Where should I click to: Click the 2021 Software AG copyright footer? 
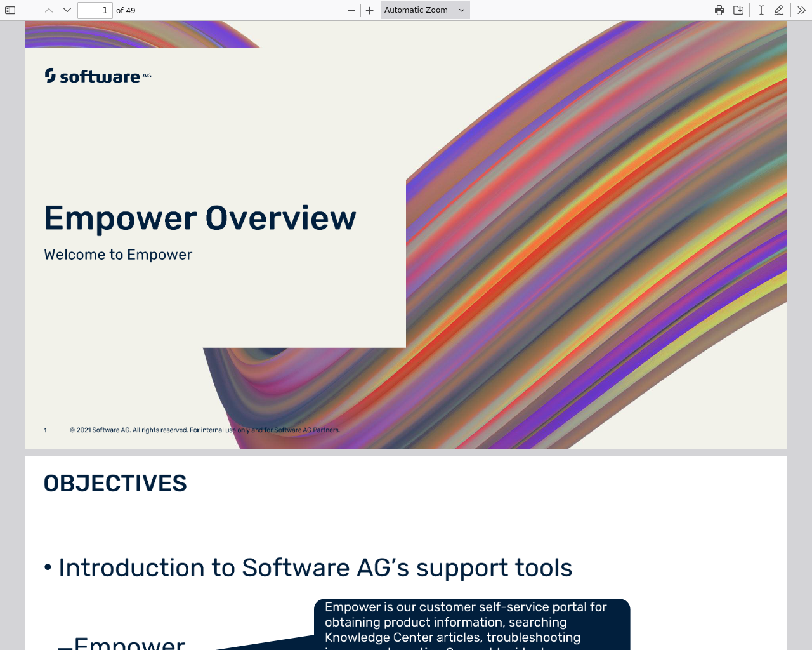(205, 430)
